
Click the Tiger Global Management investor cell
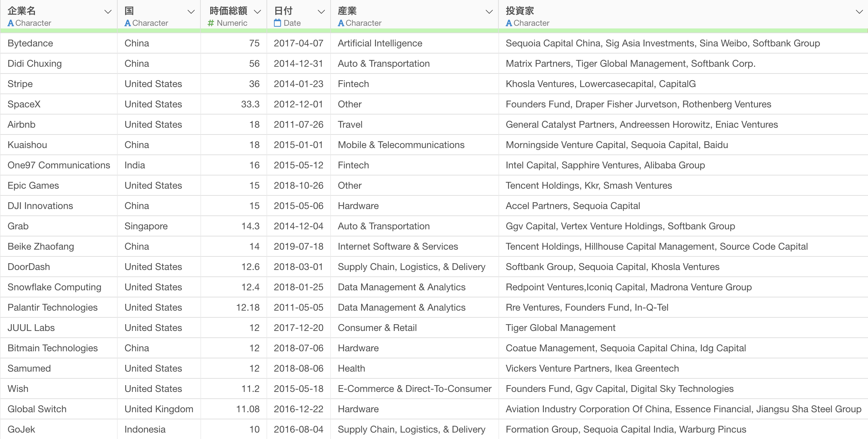[x=683, y=328]
